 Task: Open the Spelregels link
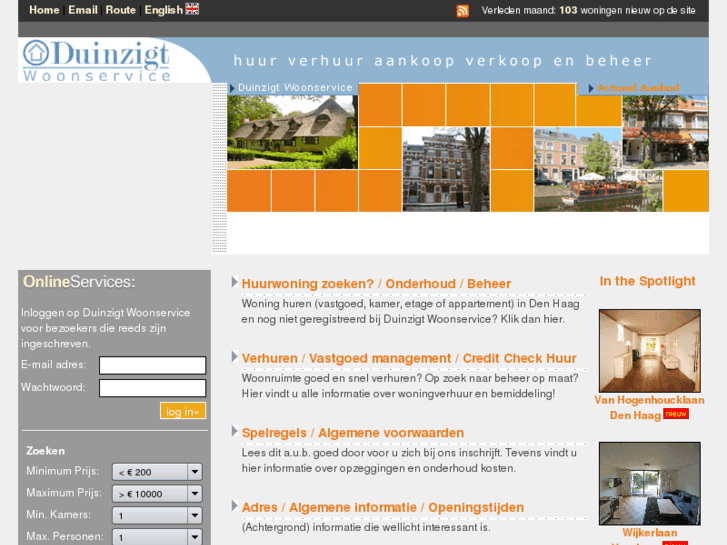(x=274, y=433)
